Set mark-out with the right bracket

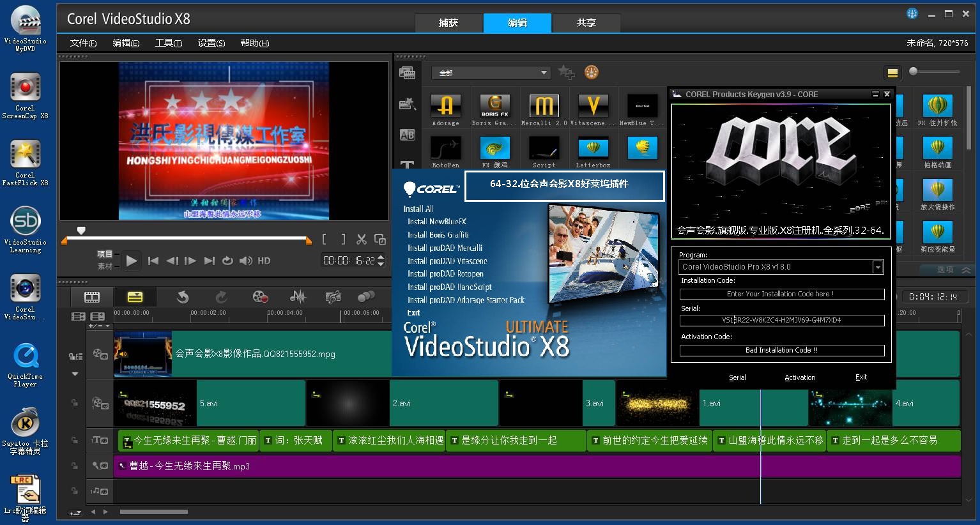point(342,240)
